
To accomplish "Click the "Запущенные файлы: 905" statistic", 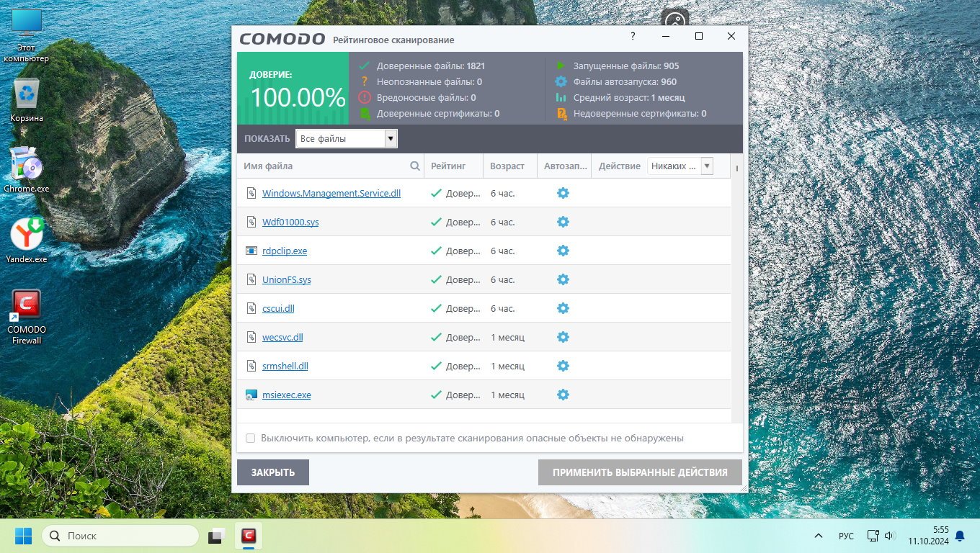I will (626, 66).
